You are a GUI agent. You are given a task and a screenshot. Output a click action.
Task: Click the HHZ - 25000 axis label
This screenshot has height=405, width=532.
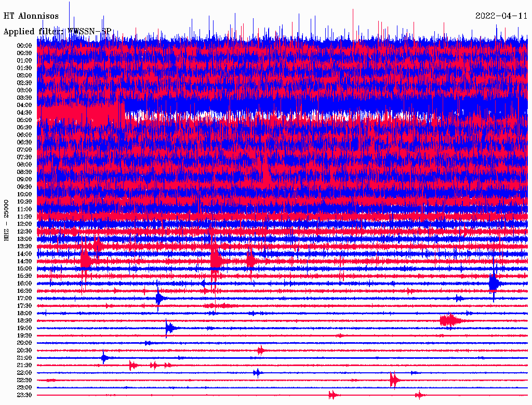[x=6, y=220]
